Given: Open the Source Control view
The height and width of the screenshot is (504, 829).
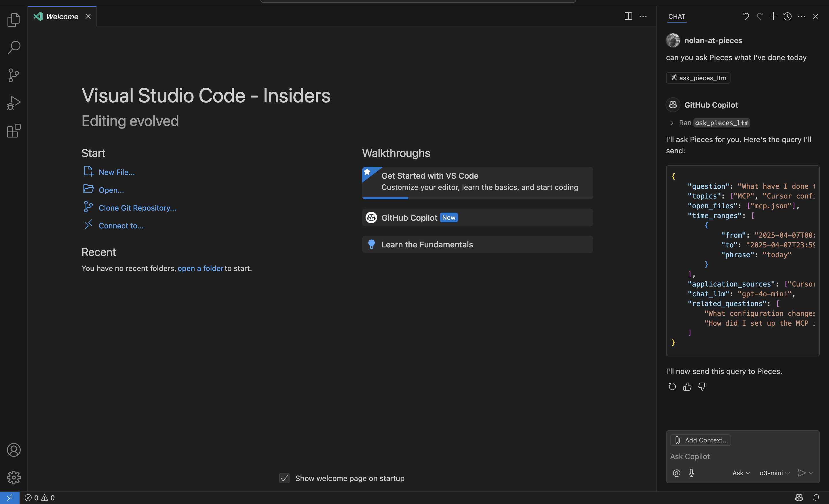Looking at the screenshot, I should tap(14, 75).
